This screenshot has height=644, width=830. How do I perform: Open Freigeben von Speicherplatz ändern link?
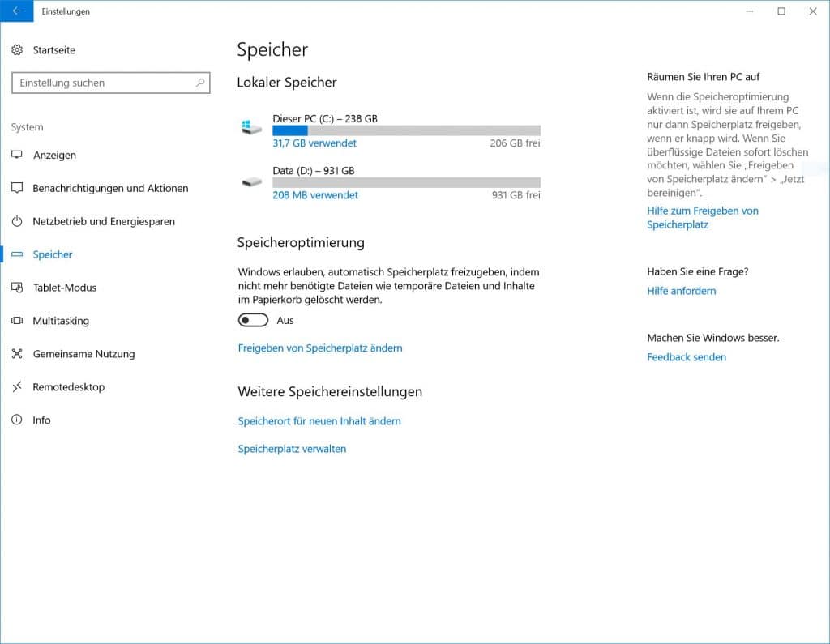320,348
